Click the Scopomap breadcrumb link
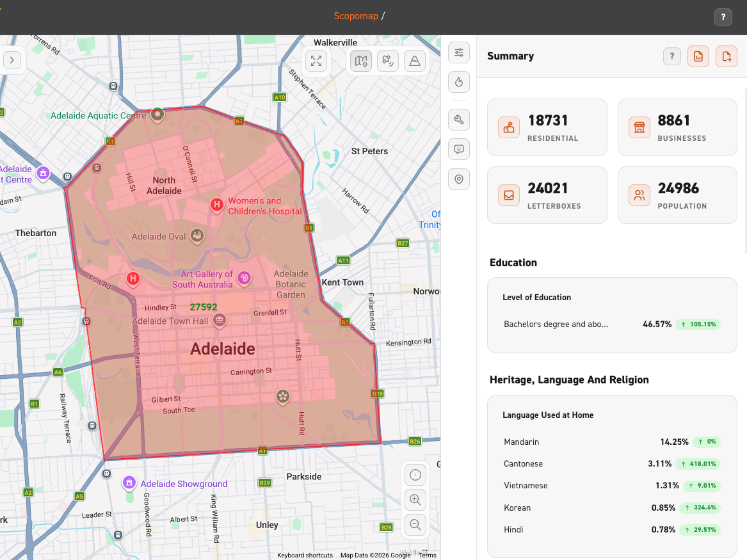The height and width of the screenshot is (560, 747). (356, 16)
